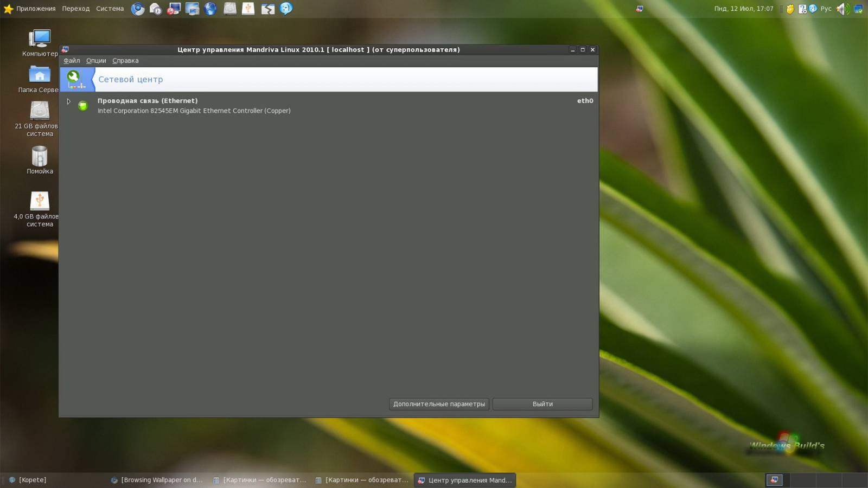Open the USB drive launcher in top panel

(248, 9)
